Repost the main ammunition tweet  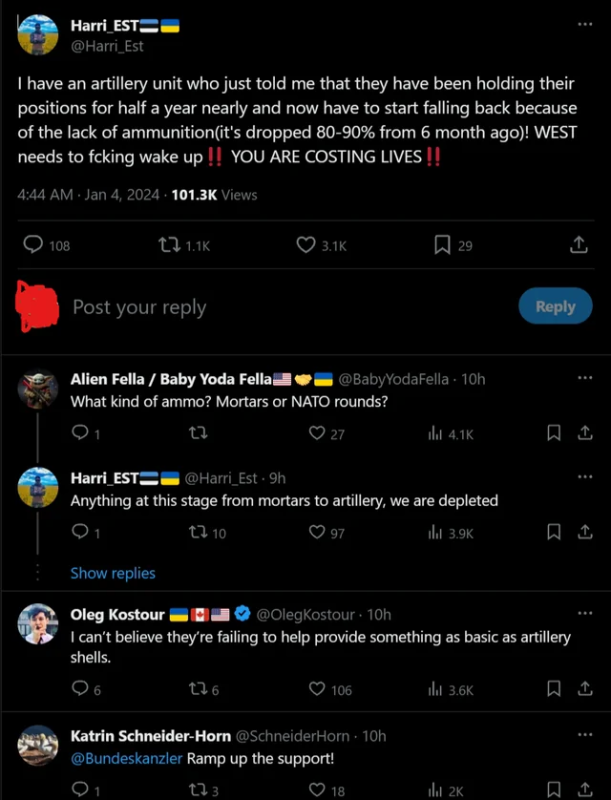pos(172,245)
